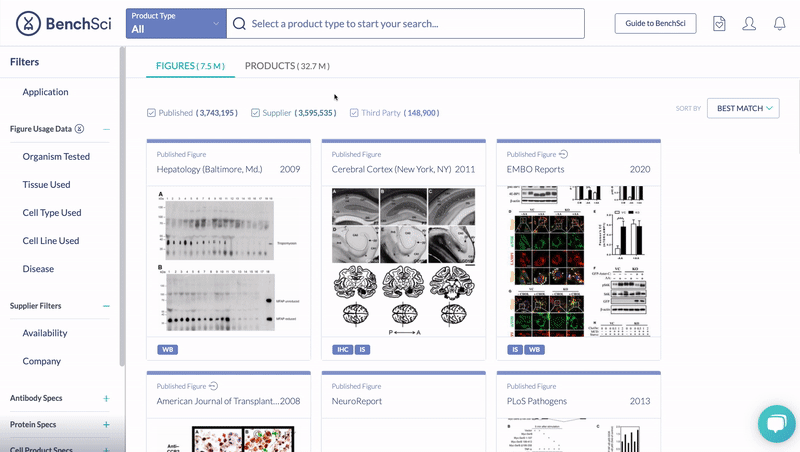Image resolution: width=800 pixels, height=452 pixels.
Task: Open the PLoS Pathogens figure thumbnail
Action: 579,435
